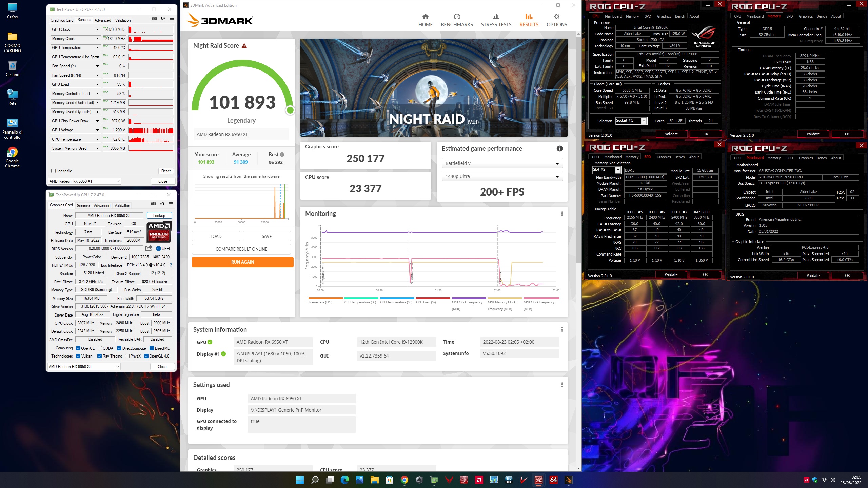This screenshot has width=868, height=488.
Task: Toggle the Vulkan technologies checkbox
Action: pos(78,356)
